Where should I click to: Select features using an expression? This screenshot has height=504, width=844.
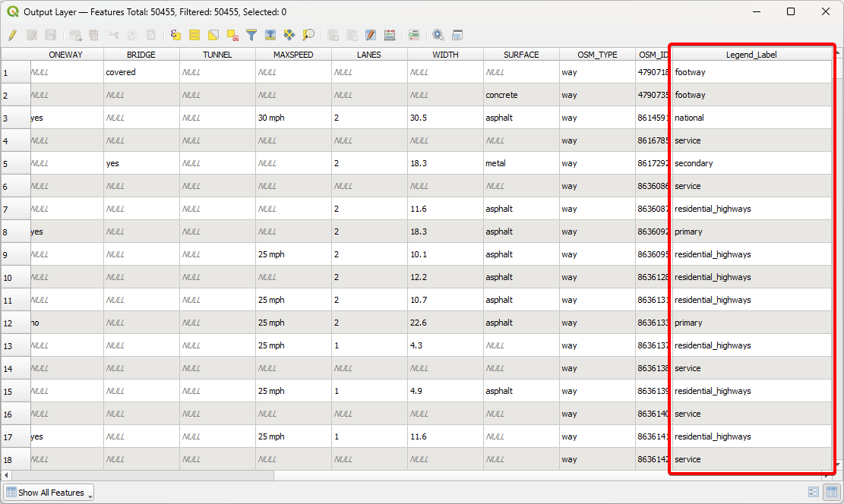click(x=174, y=35)
